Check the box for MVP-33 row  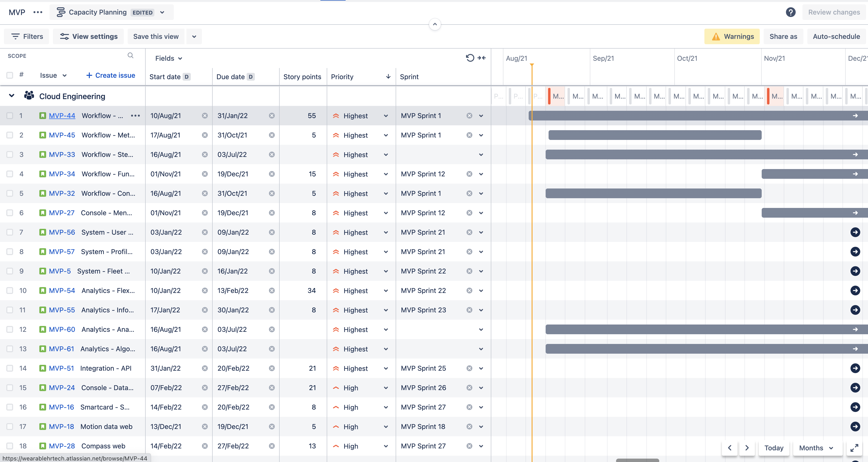pos(10,154)
